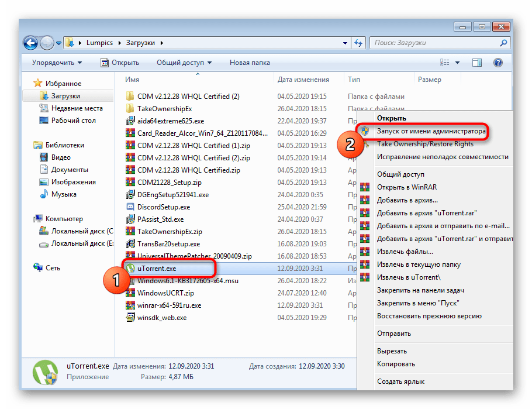Choose Take Ownership/Restore Rights menu entry
This screenshot has height=409, width=532.
point(425,144)
